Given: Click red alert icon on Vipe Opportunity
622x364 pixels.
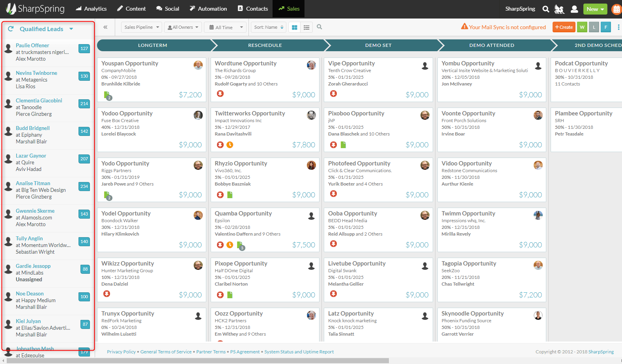Looking at the screenshot, I should [334, 94].
